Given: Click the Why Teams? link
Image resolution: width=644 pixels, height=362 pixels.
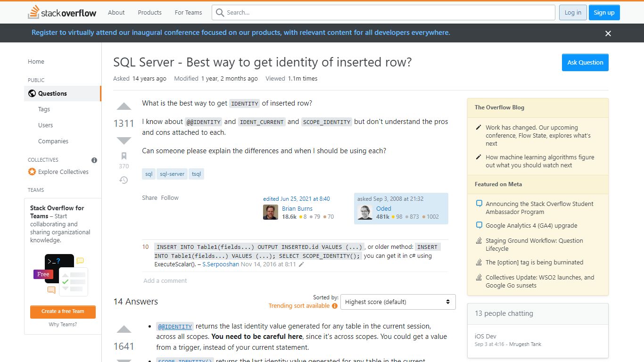Looking at the screenshot, I should tap(63, 324).
